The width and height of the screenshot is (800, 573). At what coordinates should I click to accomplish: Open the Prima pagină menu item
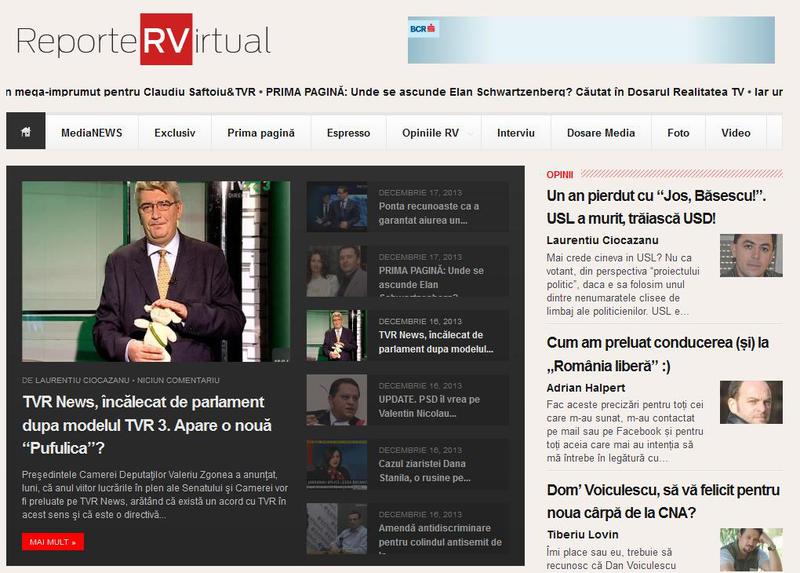(x=261, y=133)
